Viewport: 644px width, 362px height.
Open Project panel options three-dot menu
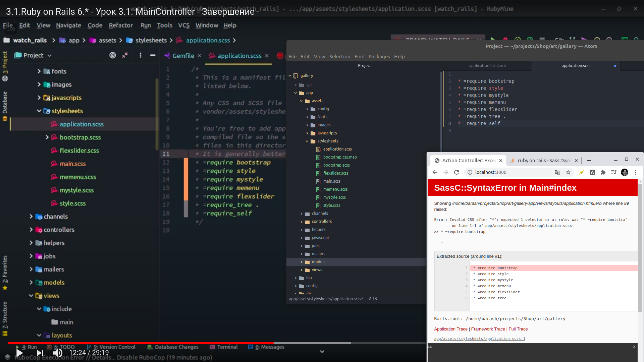pos(140,55)
